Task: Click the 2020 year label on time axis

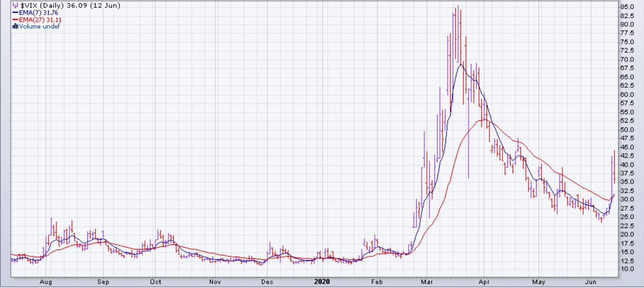Action: click(322, 282)
